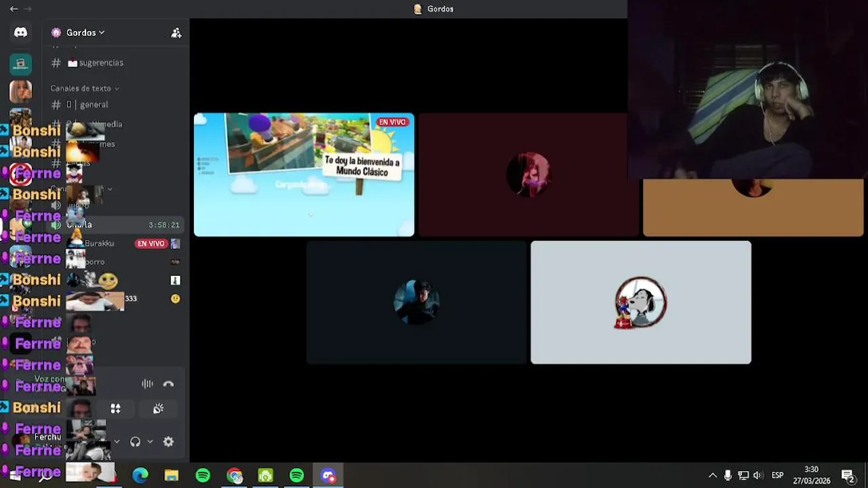Open the green app icon beside Chrome
The image size is (868, 488).
point(266,476)
